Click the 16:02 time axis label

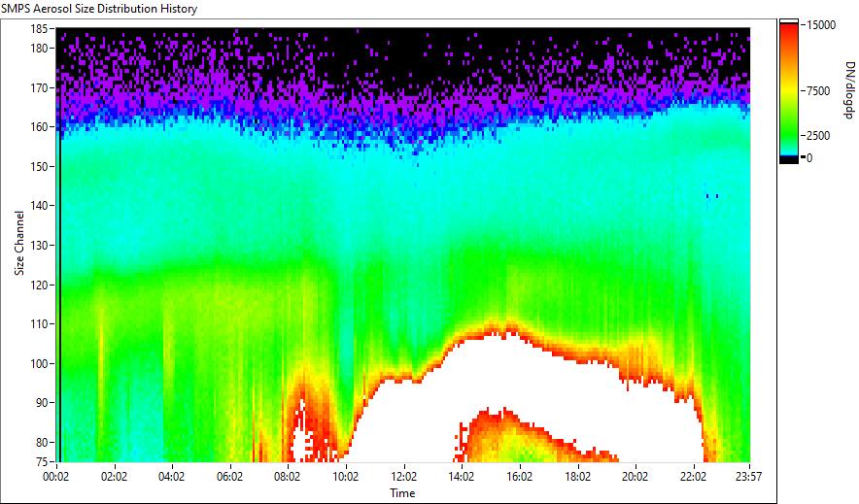point(519,477)
